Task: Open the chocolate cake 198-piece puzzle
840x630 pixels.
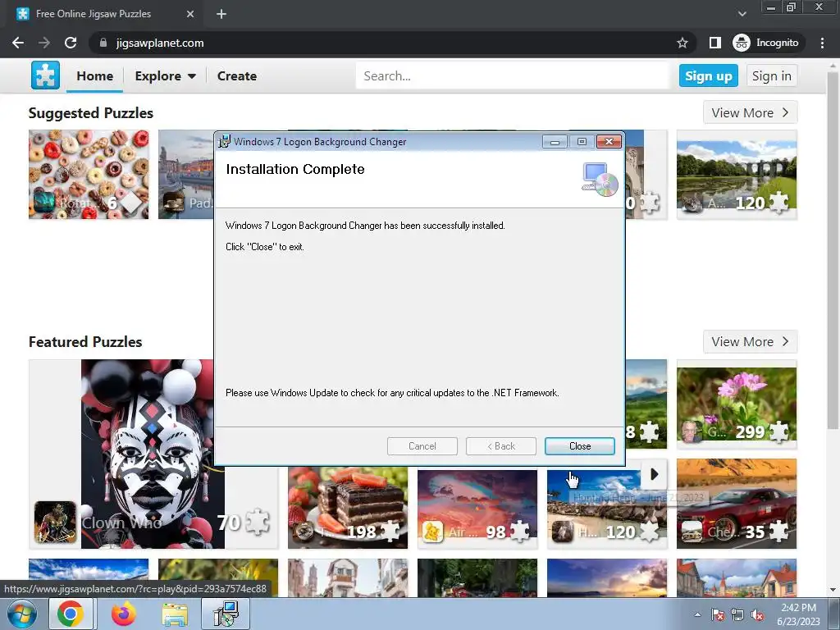Action: click(348, 508)
